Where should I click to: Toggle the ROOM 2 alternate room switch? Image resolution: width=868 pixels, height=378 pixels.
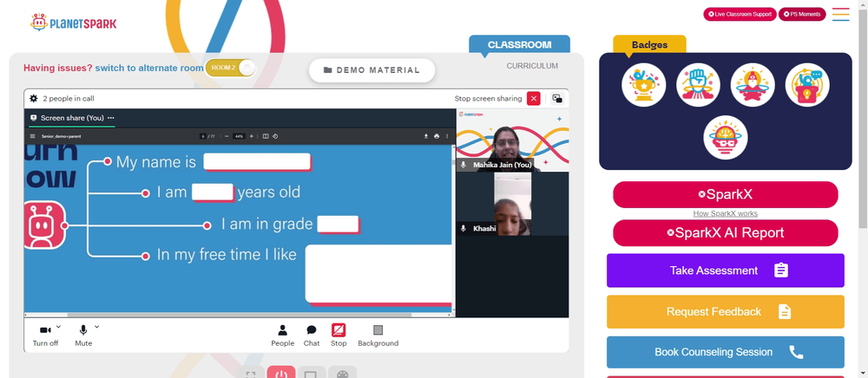click(x=231, y=68)
